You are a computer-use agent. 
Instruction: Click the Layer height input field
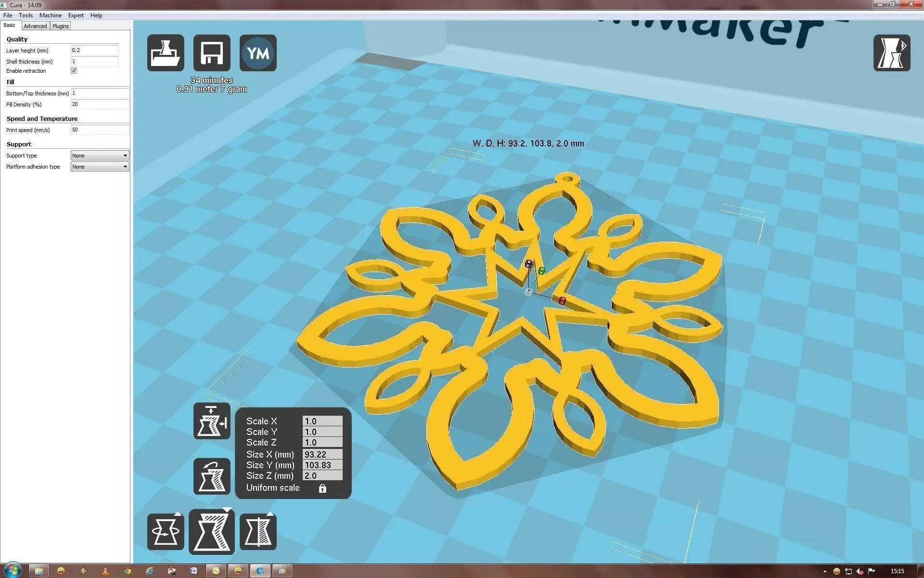[x=94, y=50]
